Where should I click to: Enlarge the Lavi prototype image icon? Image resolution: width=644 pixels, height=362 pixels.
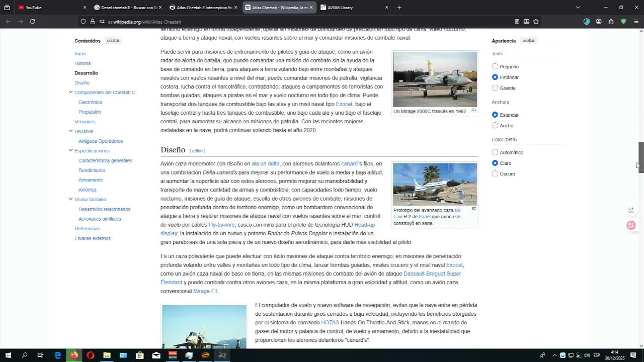point(473,209)
